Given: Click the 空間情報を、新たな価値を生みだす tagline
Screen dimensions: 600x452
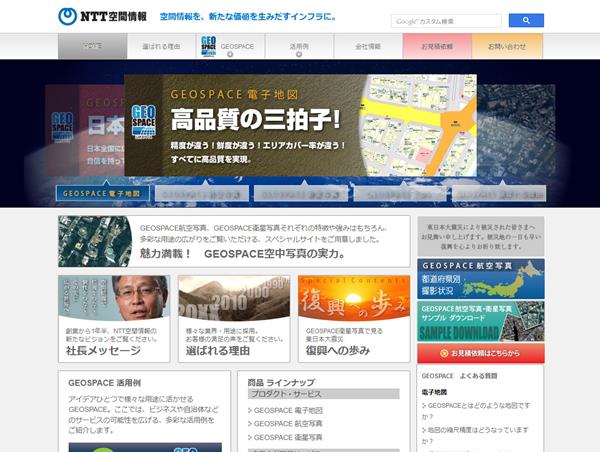Looking at the screenshot, I should (248, 17).
